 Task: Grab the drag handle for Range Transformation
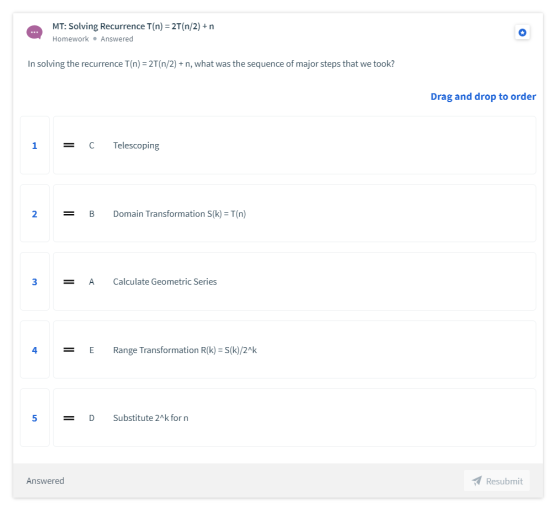(69, 350)
